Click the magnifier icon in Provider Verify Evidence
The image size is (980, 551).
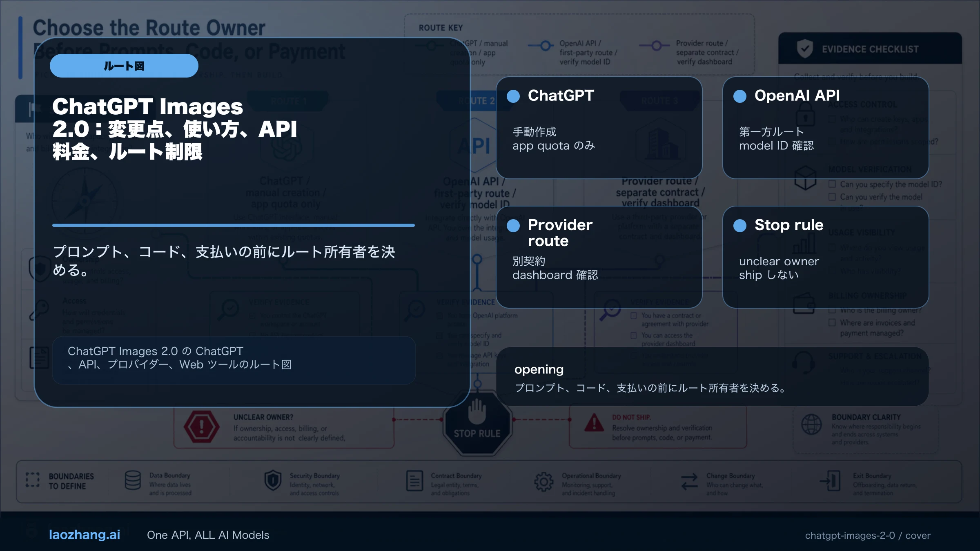pyautogui.click(x=610, y=310)
